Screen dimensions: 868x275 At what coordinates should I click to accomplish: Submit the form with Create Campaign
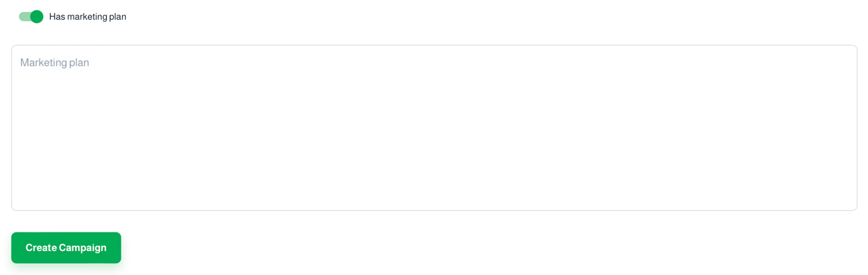pos(66,248)
